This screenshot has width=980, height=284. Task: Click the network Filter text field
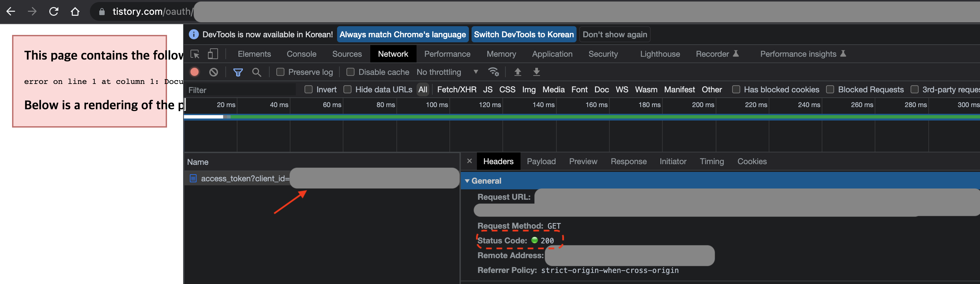pyautogui.click(x=241, y=90)
